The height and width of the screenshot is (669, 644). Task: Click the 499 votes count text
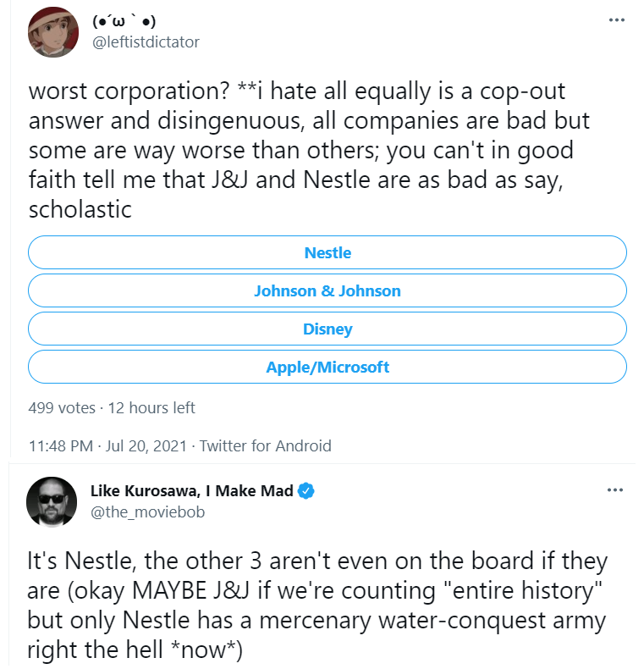click(x=62, y=408)
